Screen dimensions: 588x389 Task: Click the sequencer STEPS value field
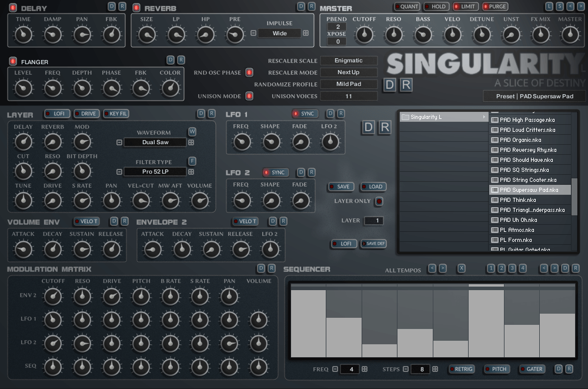click(x=420, y=369)
